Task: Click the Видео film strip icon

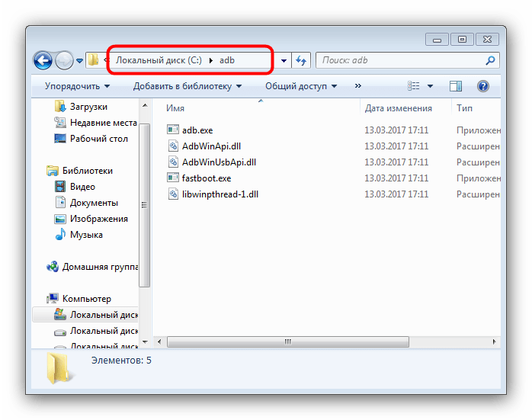Action: pos(60,186)
